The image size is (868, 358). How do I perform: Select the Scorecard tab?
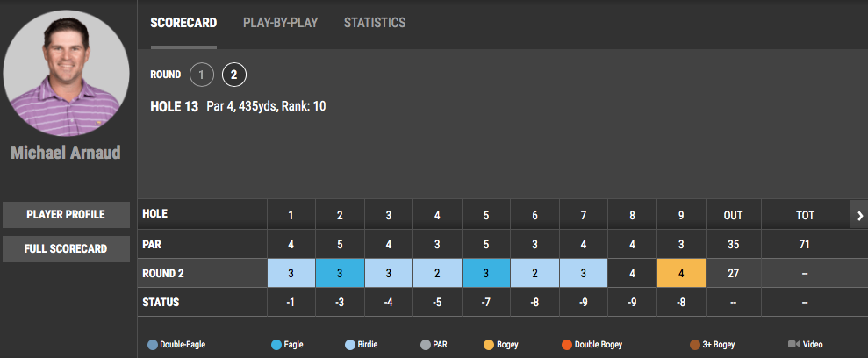183,23
